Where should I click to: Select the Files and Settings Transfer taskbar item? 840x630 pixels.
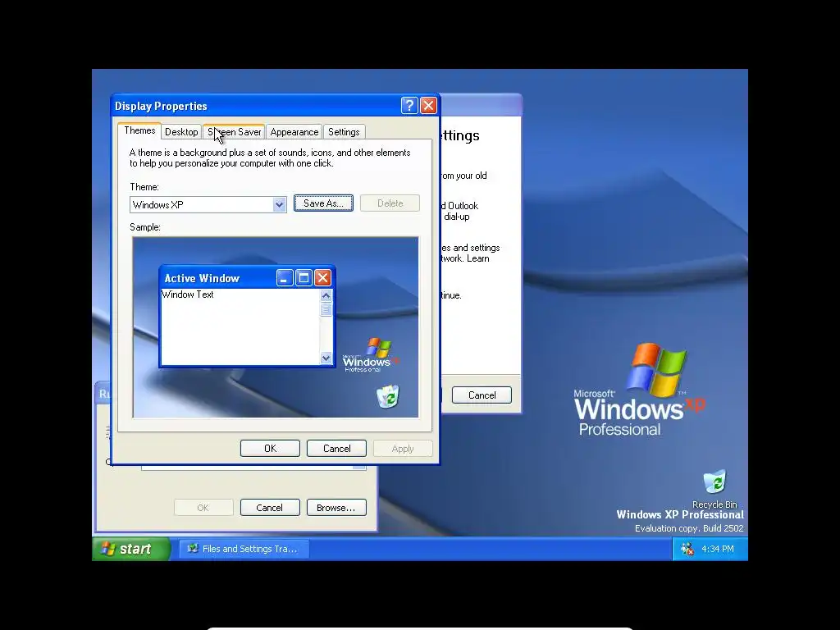244,549
